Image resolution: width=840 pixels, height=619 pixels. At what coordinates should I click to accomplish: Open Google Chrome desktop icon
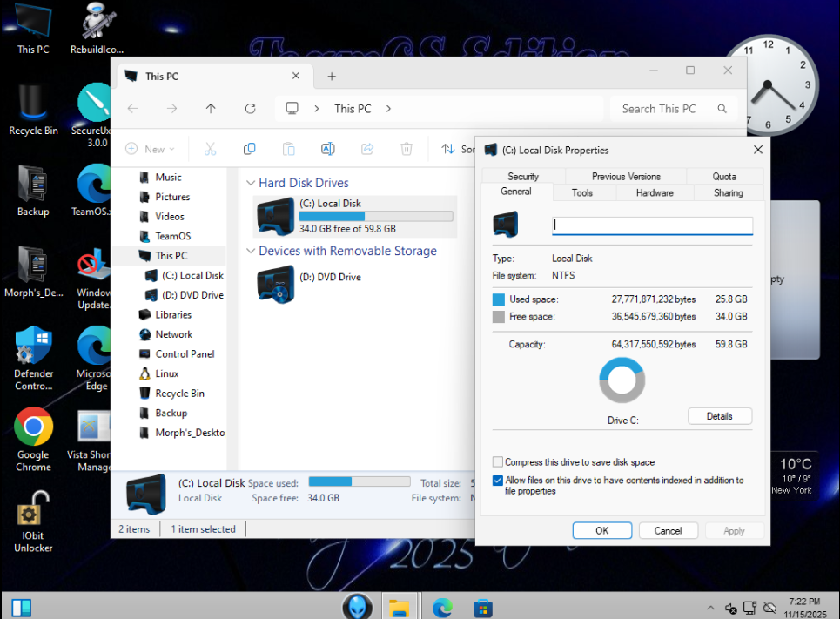coord(33,427)
